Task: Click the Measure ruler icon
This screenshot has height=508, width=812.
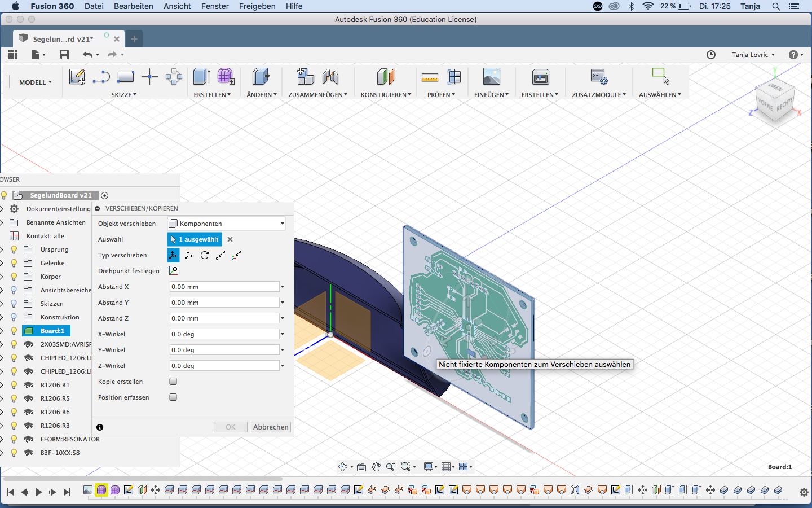Action: click(430, 77)
